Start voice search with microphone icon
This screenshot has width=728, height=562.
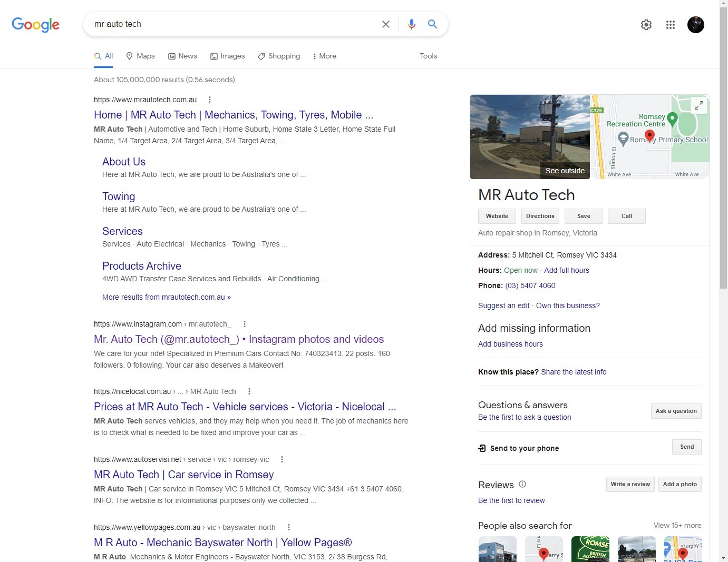click(412, 24)
